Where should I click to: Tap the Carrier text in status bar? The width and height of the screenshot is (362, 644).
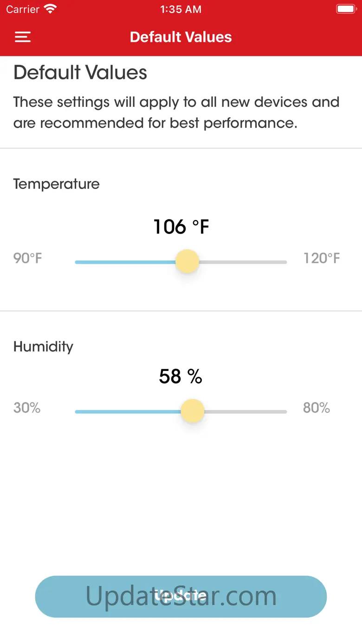23,9
